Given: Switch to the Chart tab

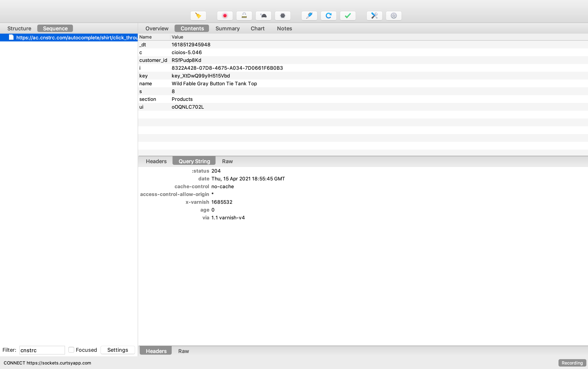Looking at the screenshot, I should [257, 28].
